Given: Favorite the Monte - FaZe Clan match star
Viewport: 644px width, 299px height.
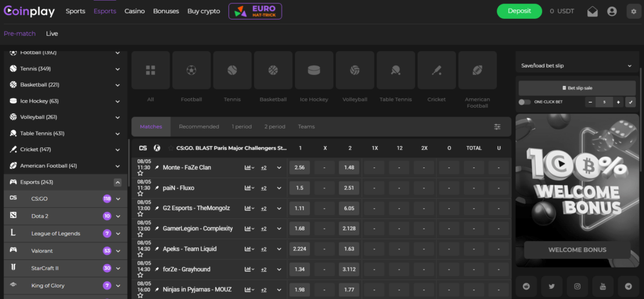Looking at the screenshot, I should click(x=140, y=173).
